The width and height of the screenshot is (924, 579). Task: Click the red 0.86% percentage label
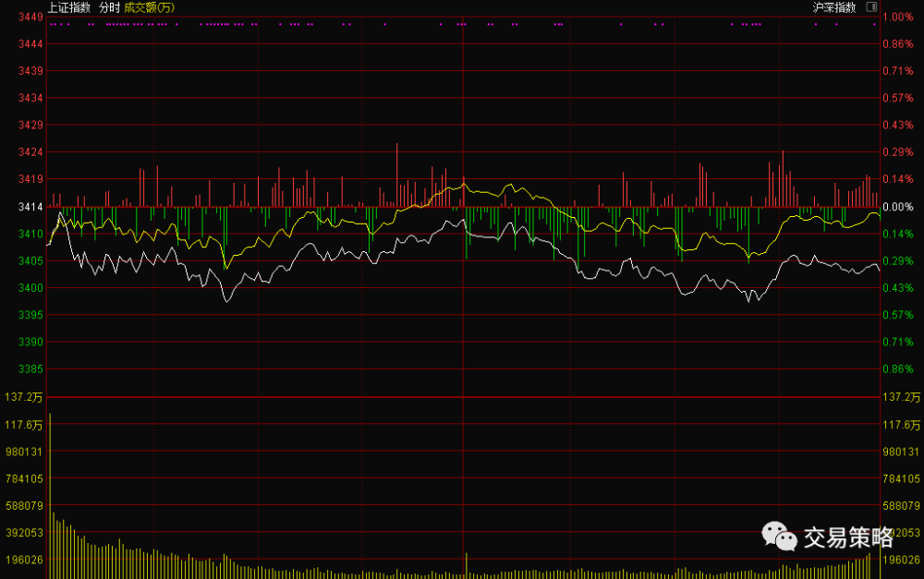(898, 44)
